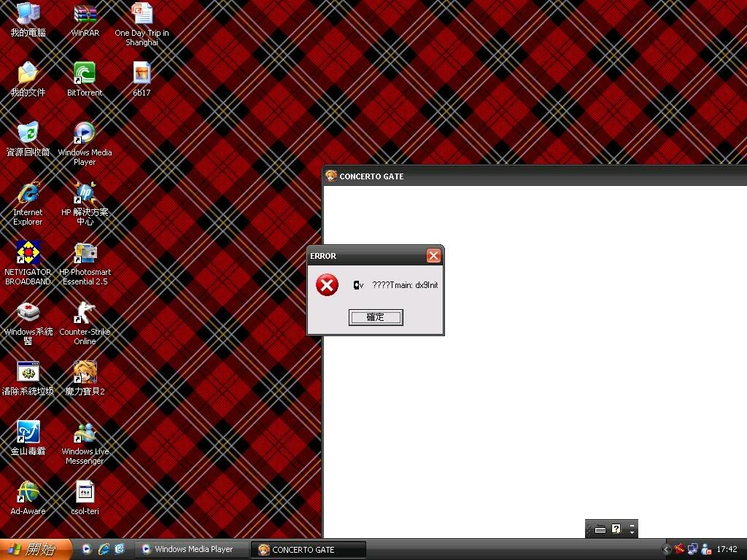This screenshot has width=747, height=560.
Task: Expand hidden system tray icons arrow
Action: 665,549
